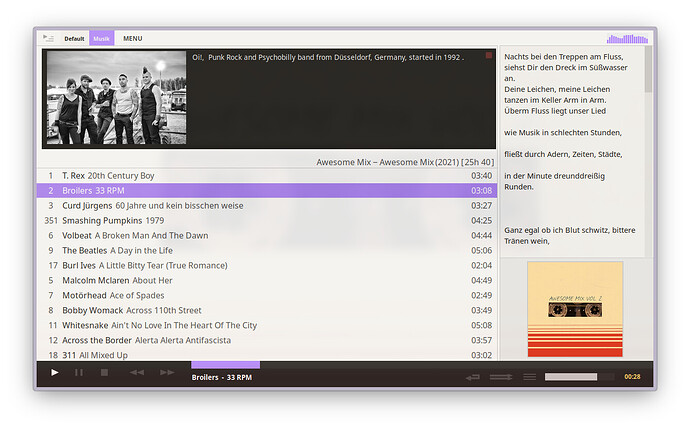Select the highlighted Broilers 33 RPM track
The image size is (690, 429).
click(x=267, y=191)
